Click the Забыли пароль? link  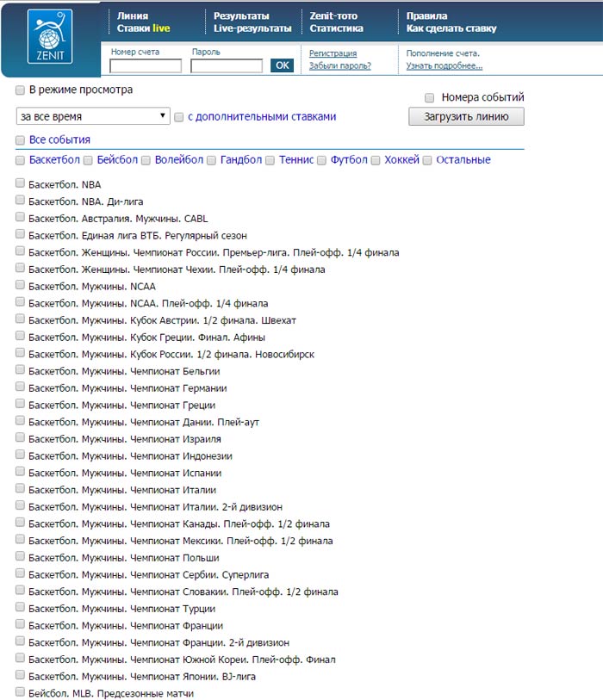click(339, 65)
